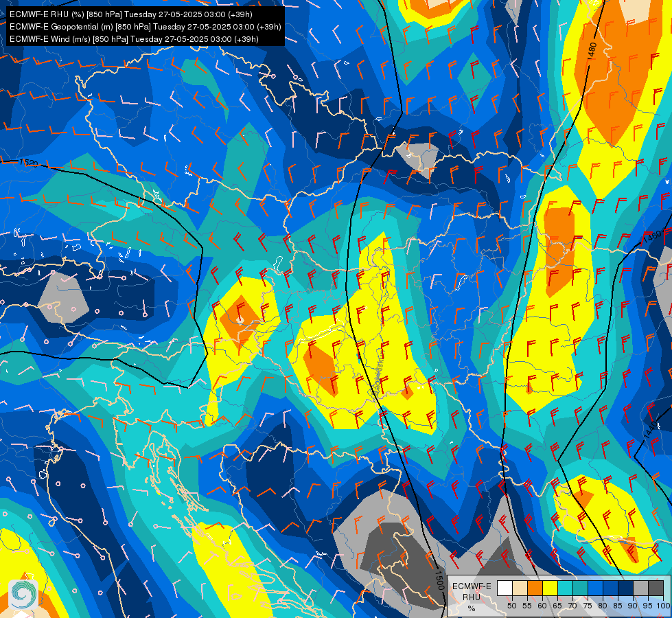Click the 1520 geopotential contour label
This screenshot has width=672, height=618.
[29, 163]
